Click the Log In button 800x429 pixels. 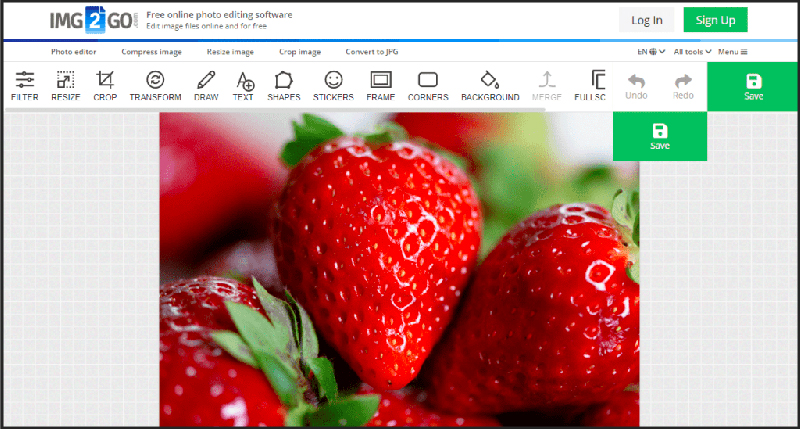(x=646, y=20)
